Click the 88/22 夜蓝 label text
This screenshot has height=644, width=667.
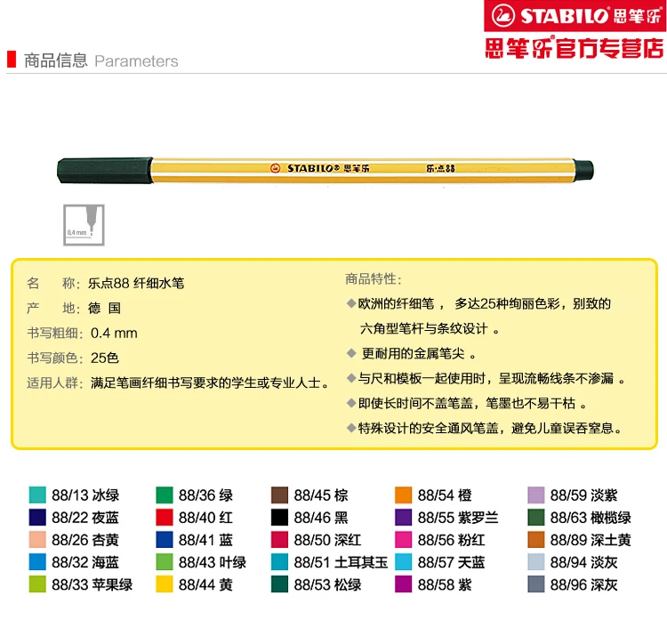pos(85,518)
